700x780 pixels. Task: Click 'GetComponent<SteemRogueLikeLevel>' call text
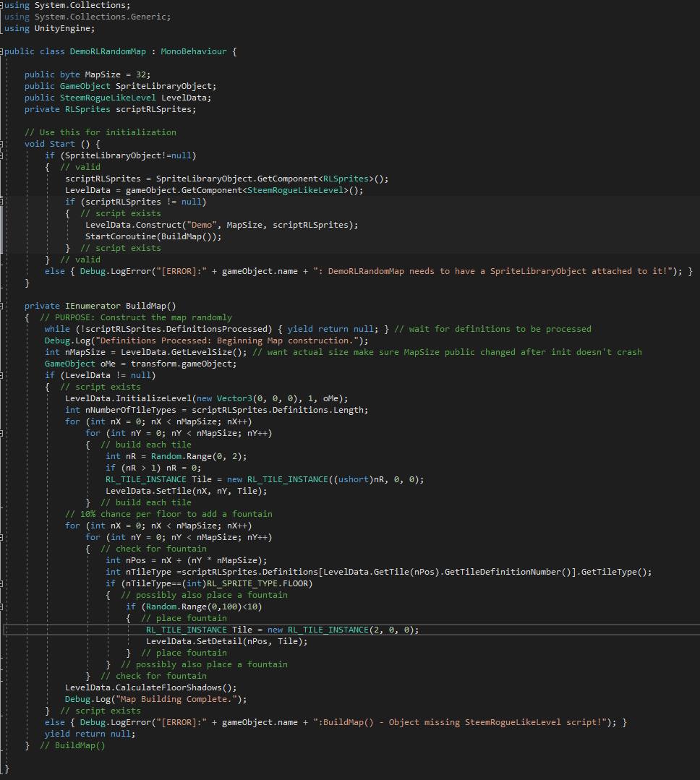point(265,190)
